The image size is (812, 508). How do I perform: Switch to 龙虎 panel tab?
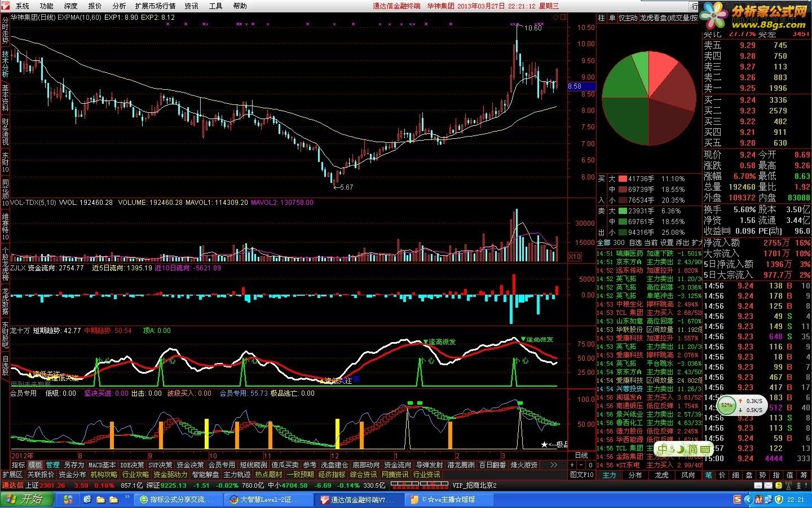(661, 475)
